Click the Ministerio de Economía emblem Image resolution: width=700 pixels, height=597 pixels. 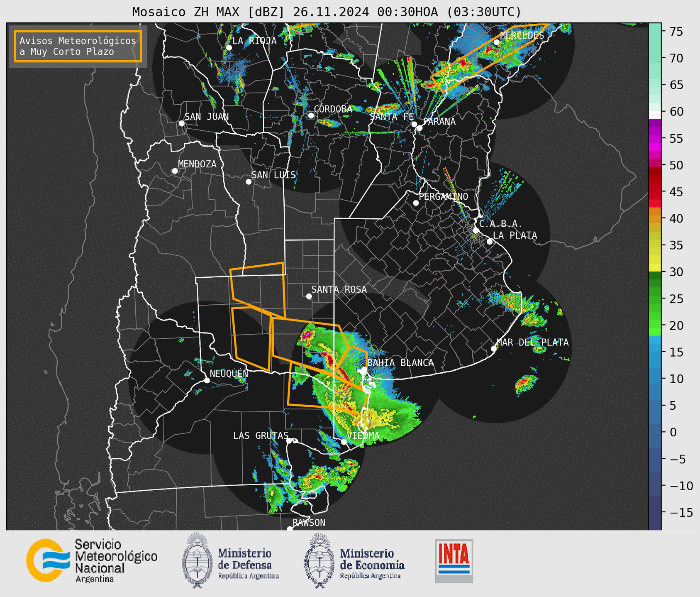pos(319,561)
